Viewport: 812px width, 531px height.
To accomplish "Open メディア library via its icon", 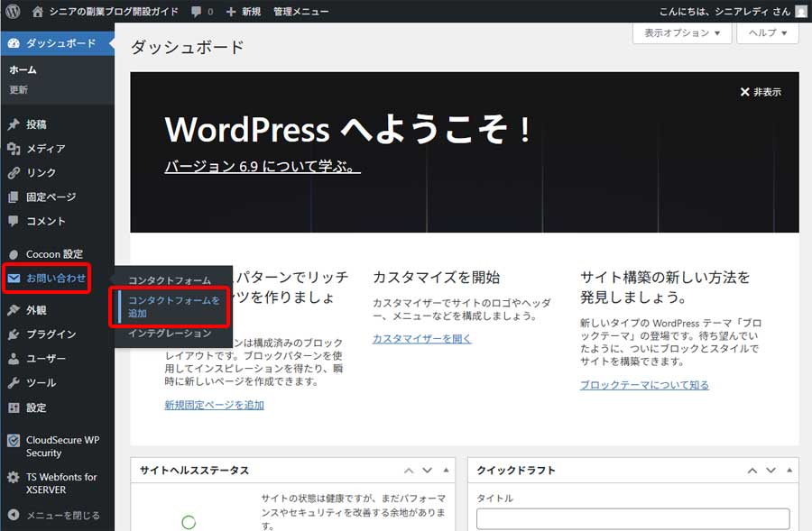I will [x=15, y=148].
